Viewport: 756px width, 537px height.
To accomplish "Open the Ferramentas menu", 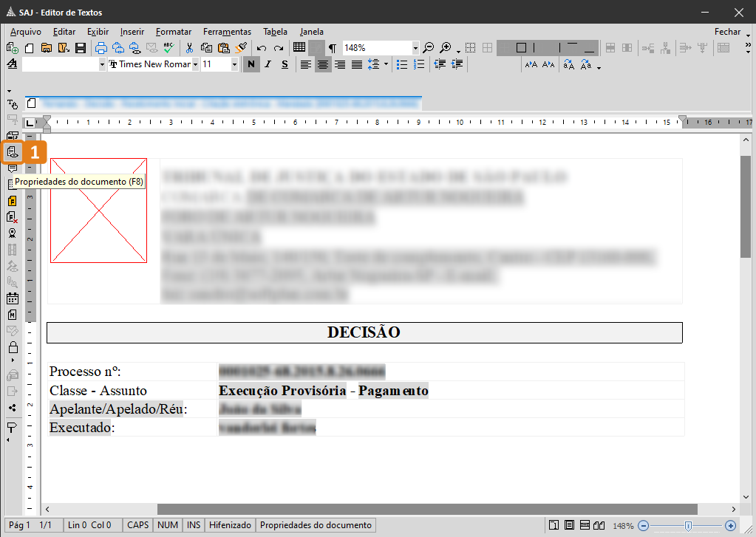I will click(x=227, y=32).
